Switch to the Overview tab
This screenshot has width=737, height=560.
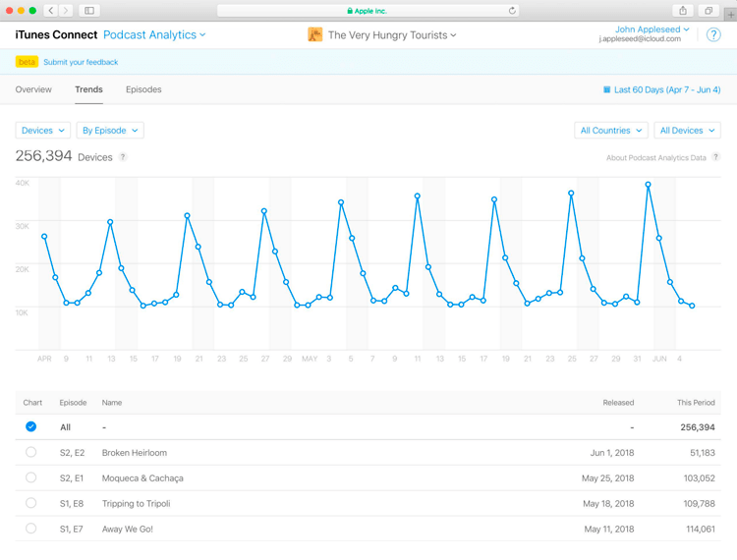pyautogui.click(x=33, y=89)
